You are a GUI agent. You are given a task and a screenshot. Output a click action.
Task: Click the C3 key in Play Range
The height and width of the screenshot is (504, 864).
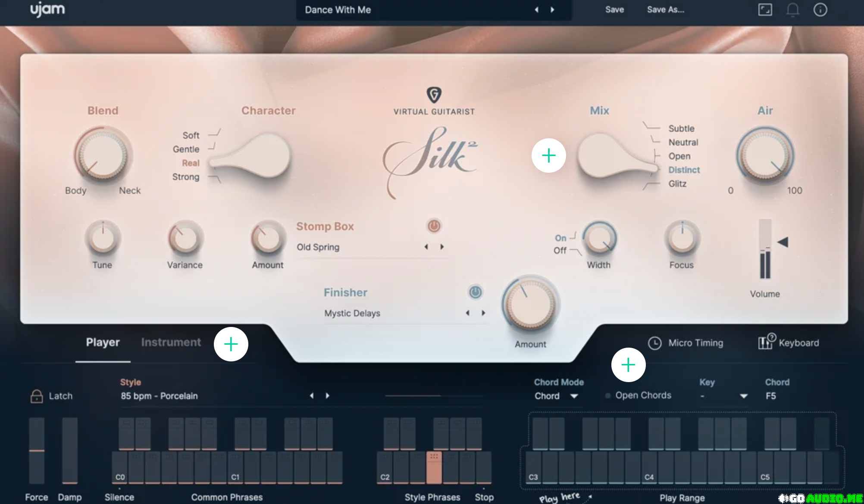pos(534,467)
